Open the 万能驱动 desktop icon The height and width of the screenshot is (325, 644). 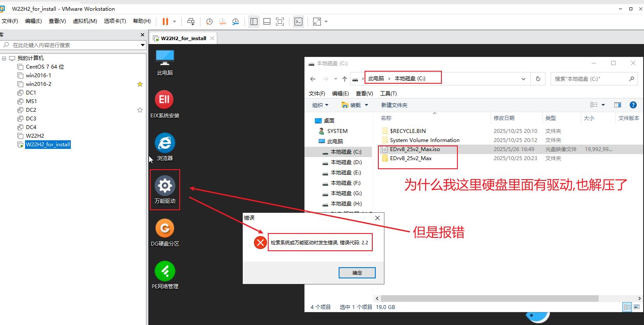click(165, 190)
